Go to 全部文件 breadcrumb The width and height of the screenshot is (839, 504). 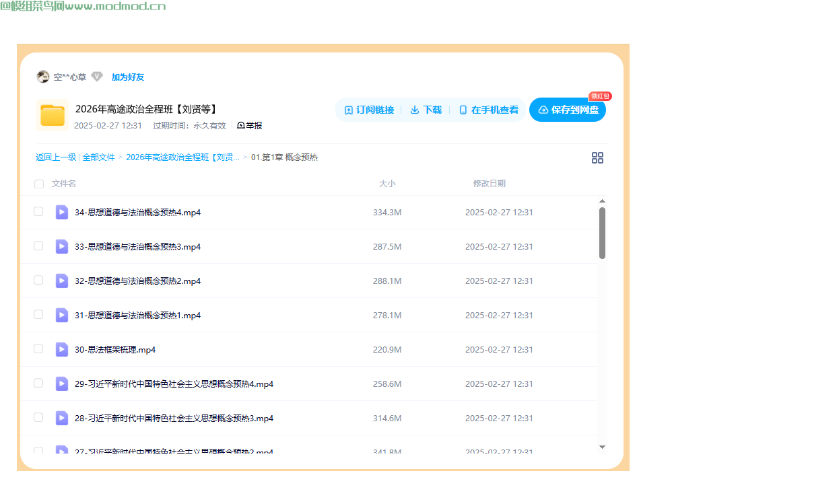point(99,157)
